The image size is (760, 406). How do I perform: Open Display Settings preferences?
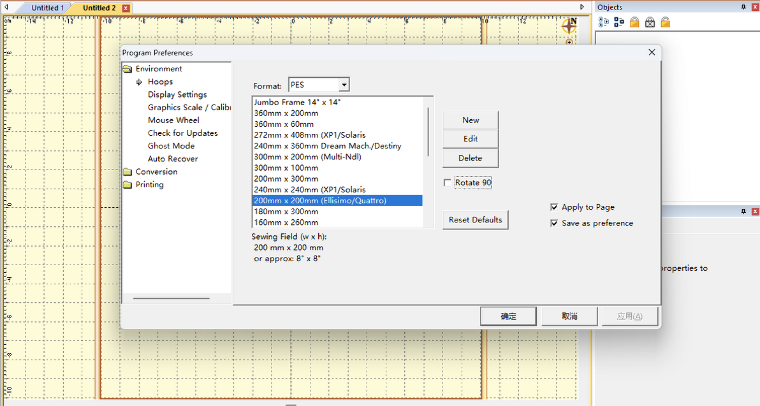click(x=177, y=94)
